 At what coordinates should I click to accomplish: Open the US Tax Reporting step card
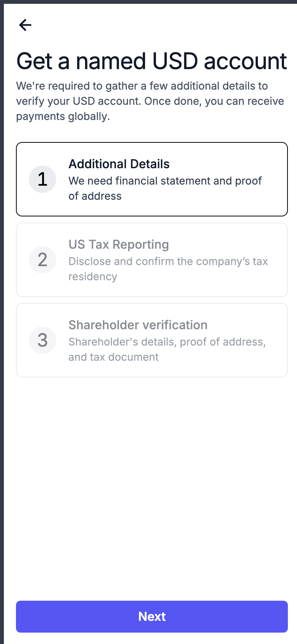click(152, 260)
